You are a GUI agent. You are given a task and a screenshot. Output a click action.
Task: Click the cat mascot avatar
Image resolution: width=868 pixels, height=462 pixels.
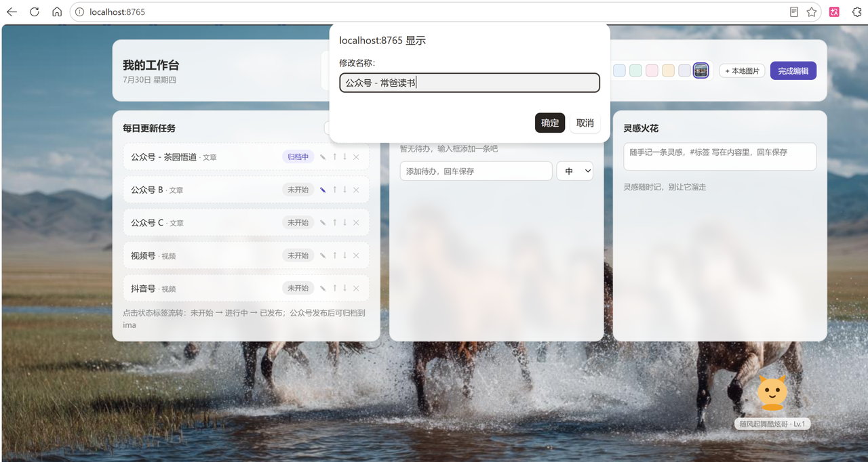pos(772,392)
